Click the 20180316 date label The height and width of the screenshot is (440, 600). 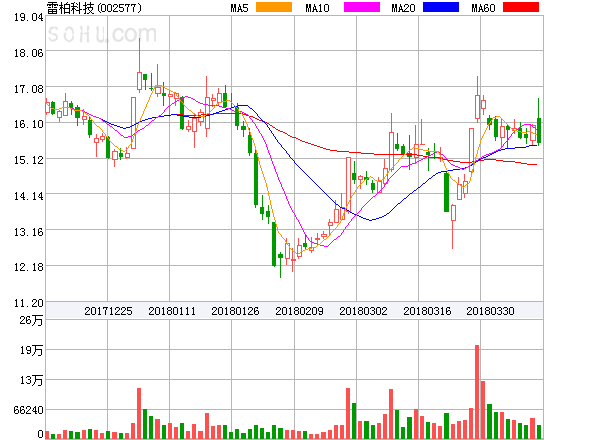[x=427, y=311]
